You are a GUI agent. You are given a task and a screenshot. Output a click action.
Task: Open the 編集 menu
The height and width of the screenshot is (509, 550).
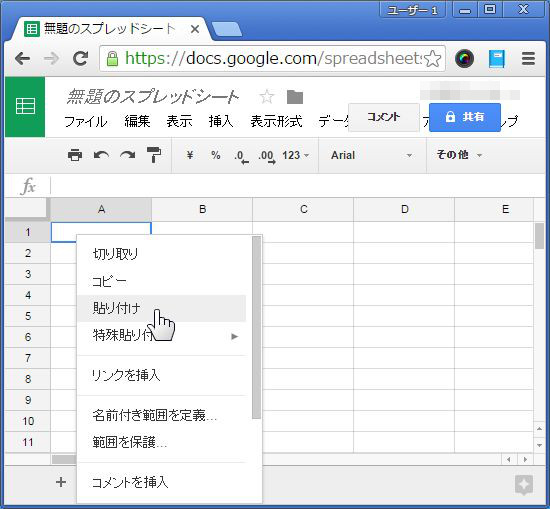tap(138, 121)
